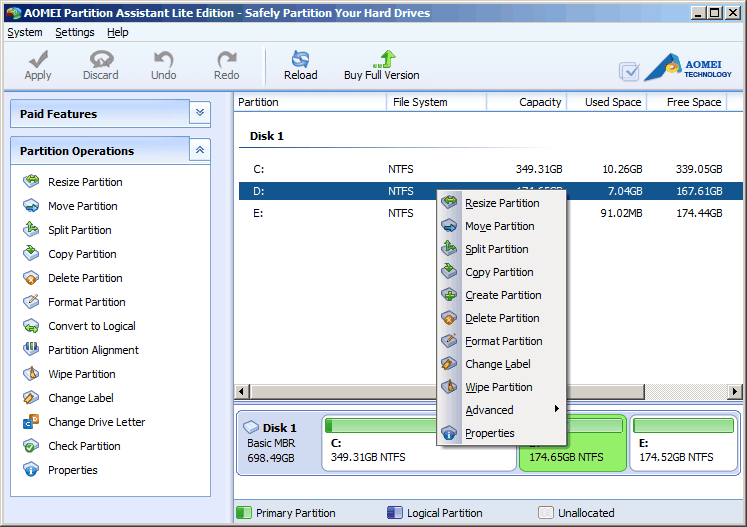Choose Format Partition in the context menu
747x527 pixels.
[502, 341]
